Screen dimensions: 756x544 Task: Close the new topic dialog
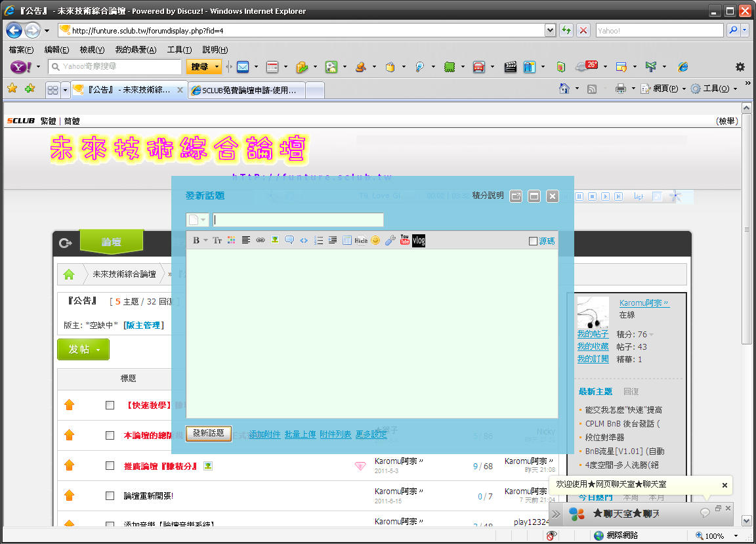coord(553,196)
